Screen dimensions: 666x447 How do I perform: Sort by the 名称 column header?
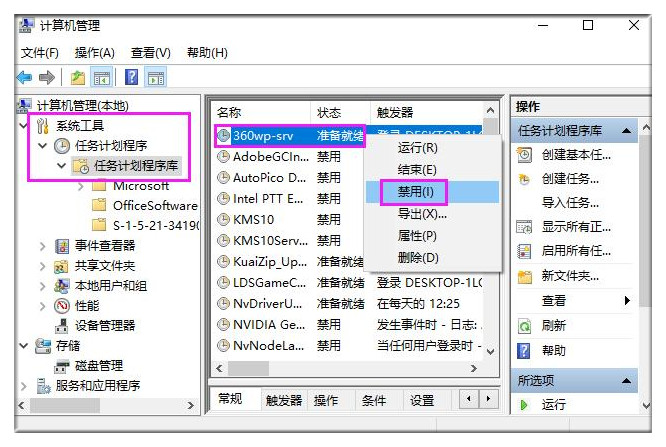click(x=262, y=113)
